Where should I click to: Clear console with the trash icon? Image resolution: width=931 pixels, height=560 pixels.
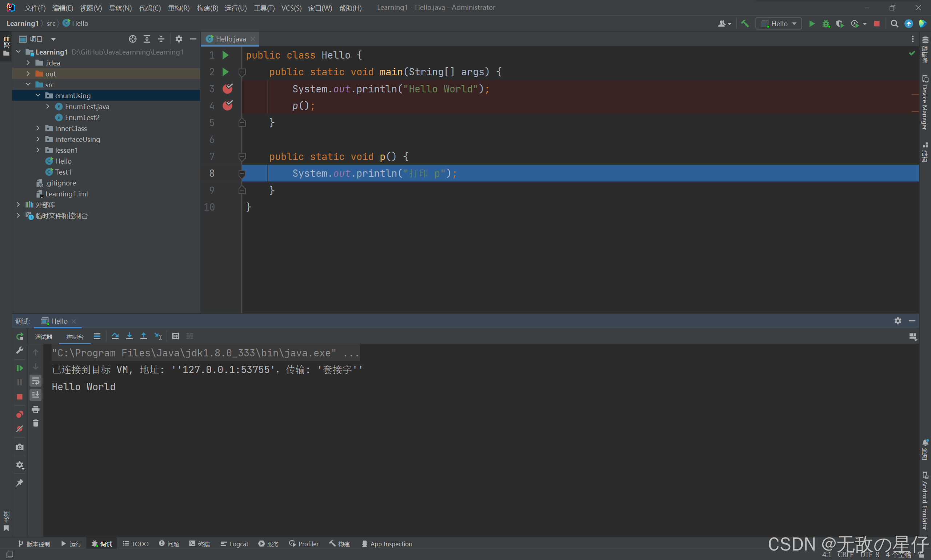pos(36,423)
